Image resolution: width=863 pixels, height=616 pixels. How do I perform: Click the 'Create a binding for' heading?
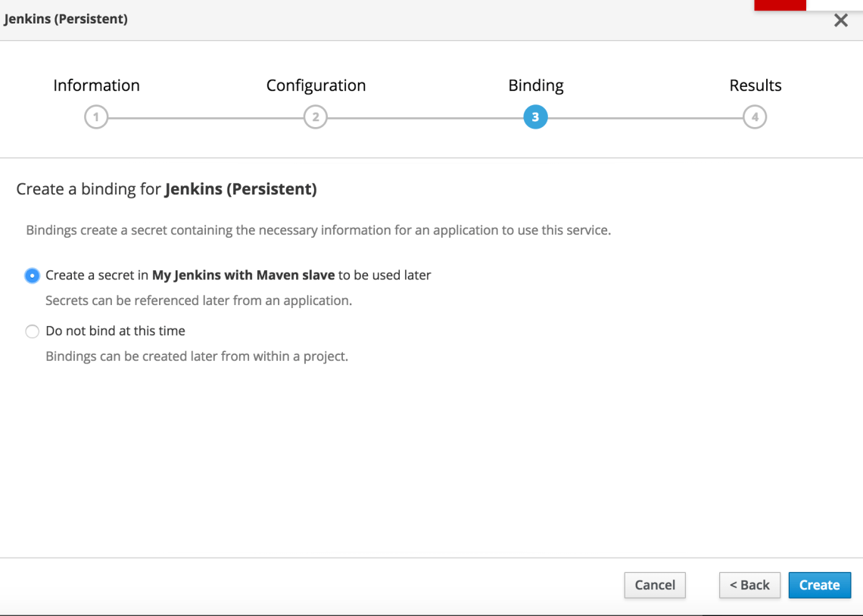(166, 189)
